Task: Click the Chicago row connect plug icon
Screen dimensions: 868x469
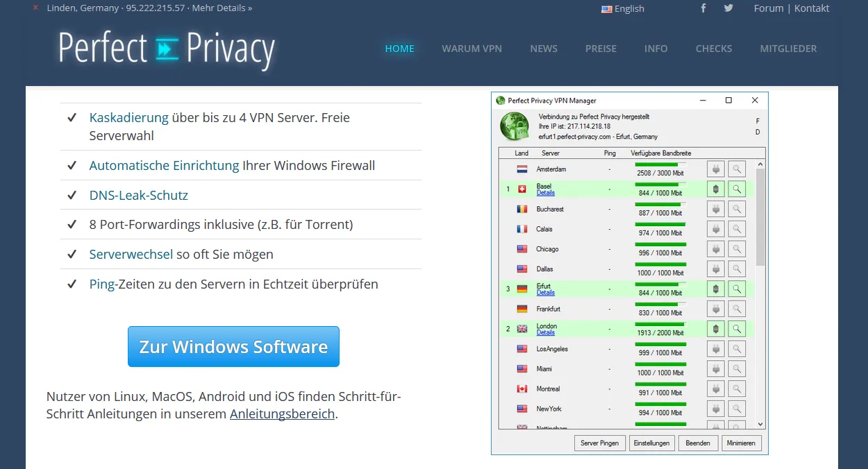Action: pos(716,249)
